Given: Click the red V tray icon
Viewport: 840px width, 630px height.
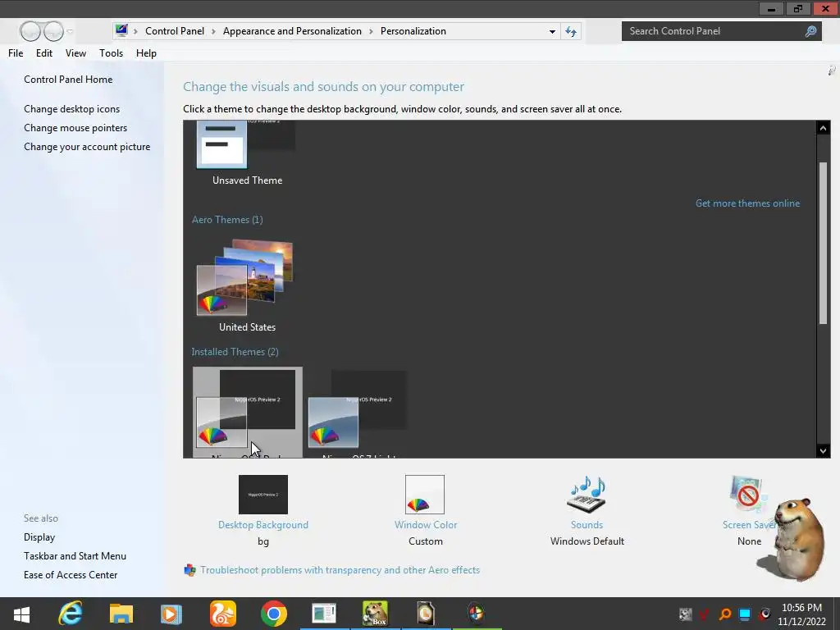Looking at the screenshot, I should click(x=705, y=614).
